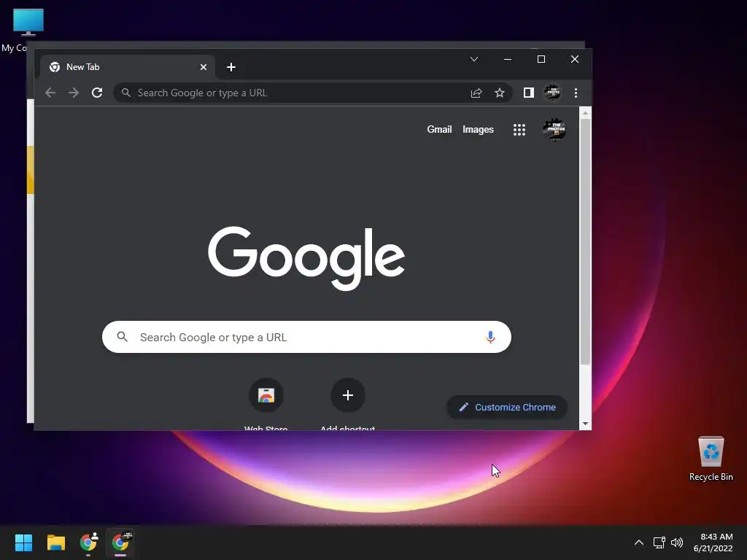
Task: Minimize the Chrome window
Action: [508, 59]
